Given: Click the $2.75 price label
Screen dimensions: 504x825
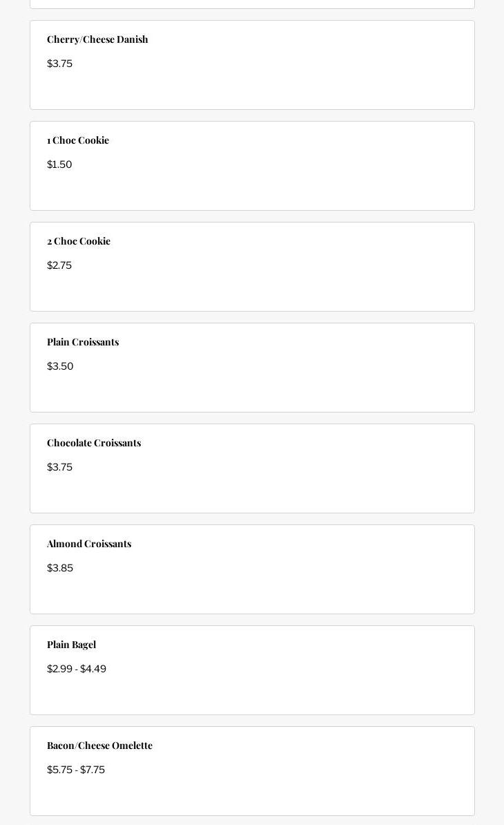Looking at the screenshot, I should 59,265.
